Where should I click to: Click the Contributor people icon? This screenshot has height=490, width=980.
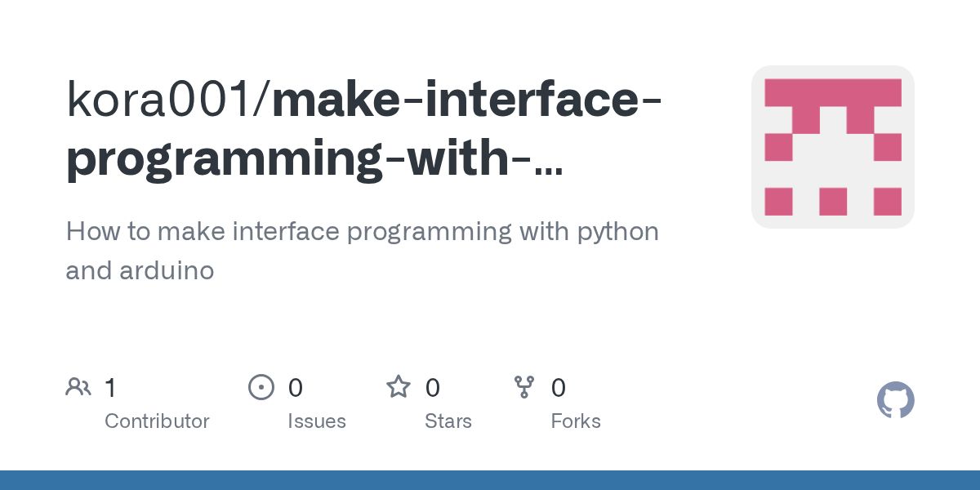[78, 387]
